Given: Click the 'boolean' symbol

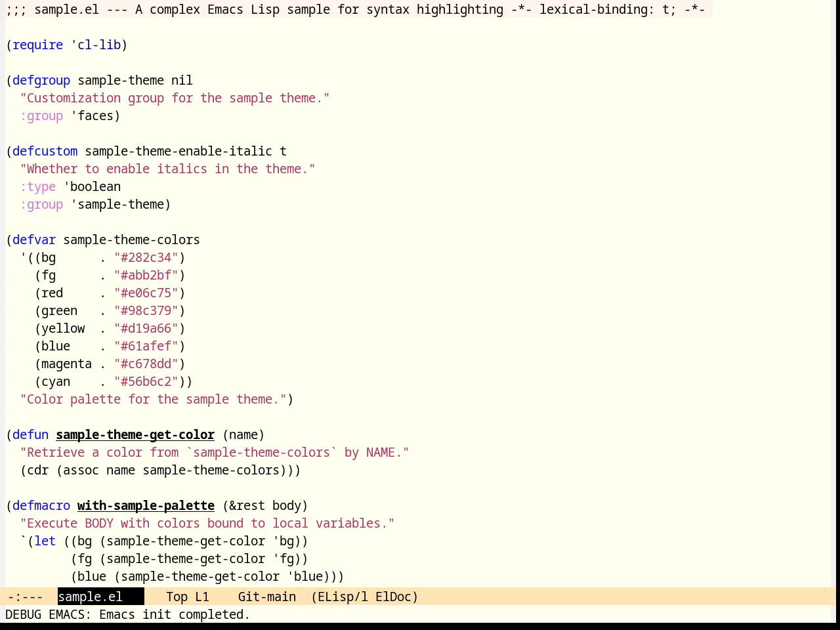Looking at the screenshot, I should (x=95, y=186).
